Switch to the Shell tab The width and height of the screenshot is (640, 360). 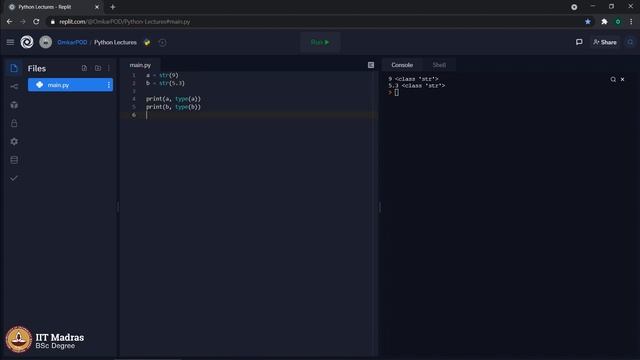pos(439,65)
